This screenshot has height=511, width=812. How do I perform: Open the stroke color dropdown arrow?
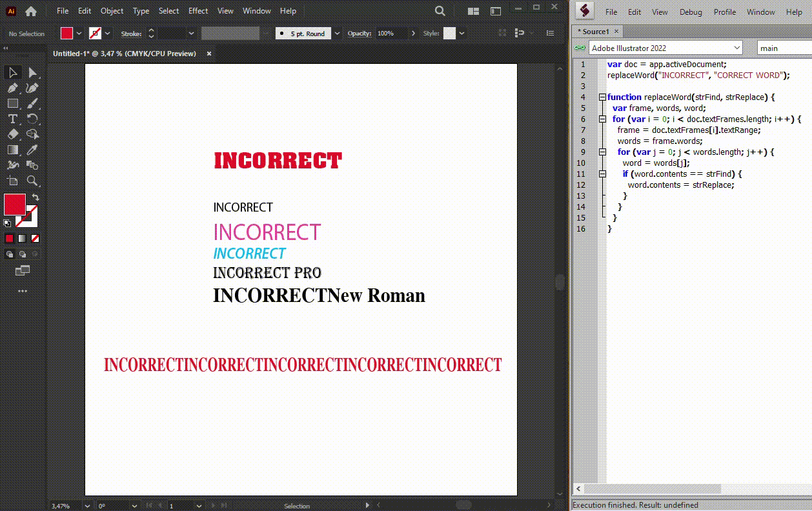coord(107,34)
